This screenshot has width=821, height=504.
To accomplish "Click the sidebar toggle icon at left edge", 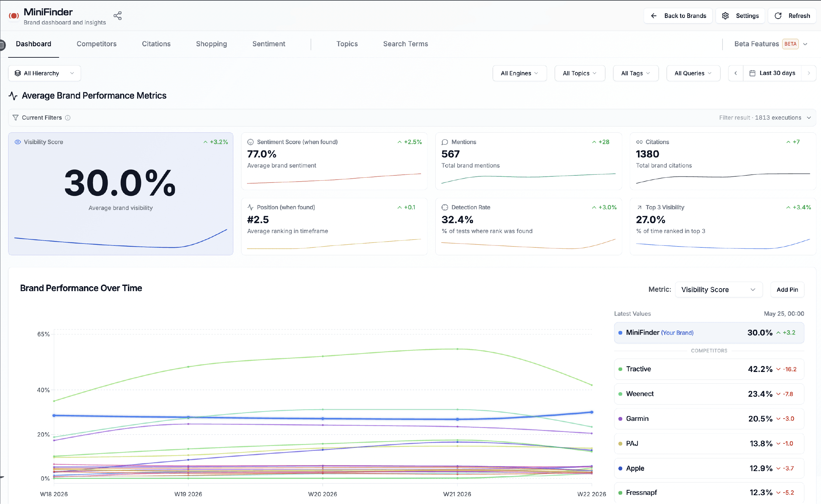I will 2,45.
